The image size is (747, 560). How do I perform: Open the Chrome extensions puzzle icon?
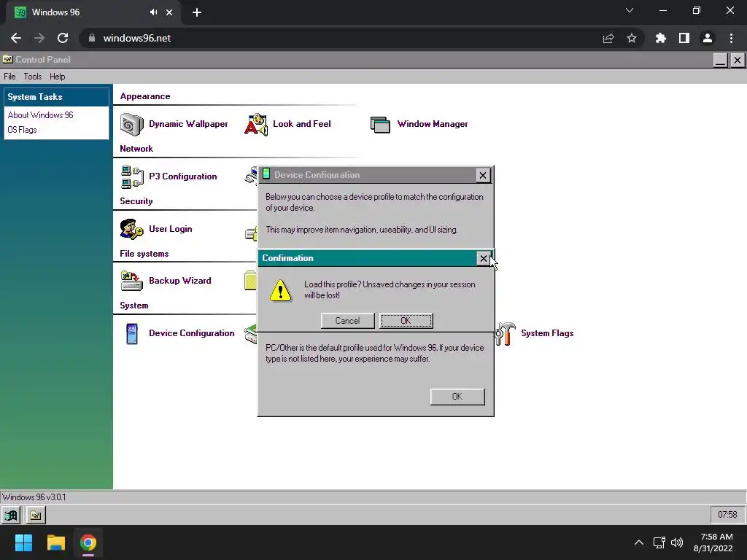coord(660,38)
